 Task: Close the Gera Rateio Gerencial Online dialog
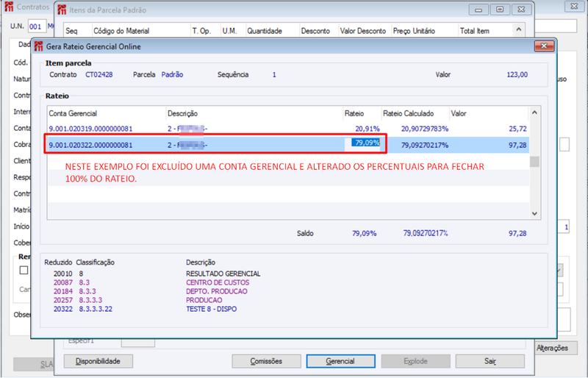coord(544,46)
